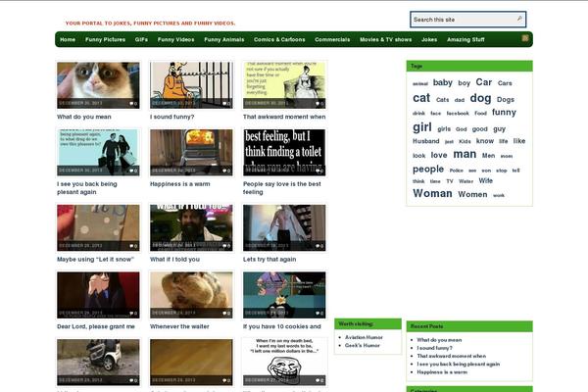Select the Jokes menu item
The width and height of the screenshot is (588, 392).
point(429,39)
